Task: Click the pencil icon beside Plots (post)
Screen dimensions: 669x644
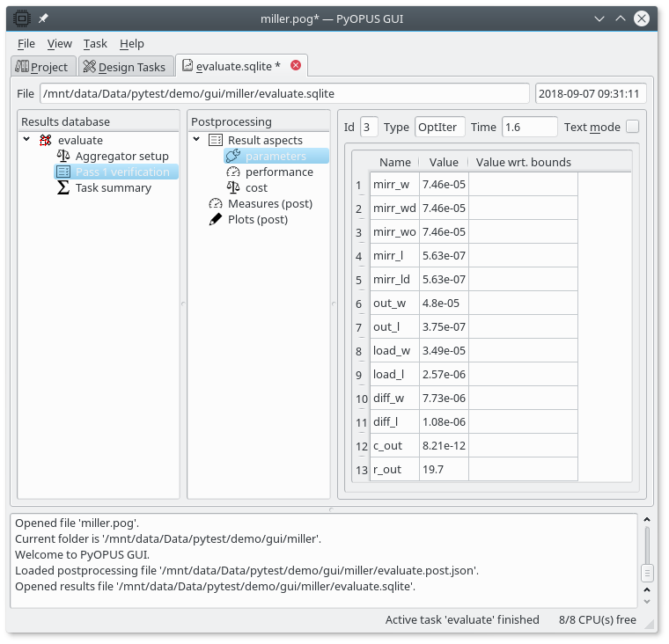Action: point(216,219)
